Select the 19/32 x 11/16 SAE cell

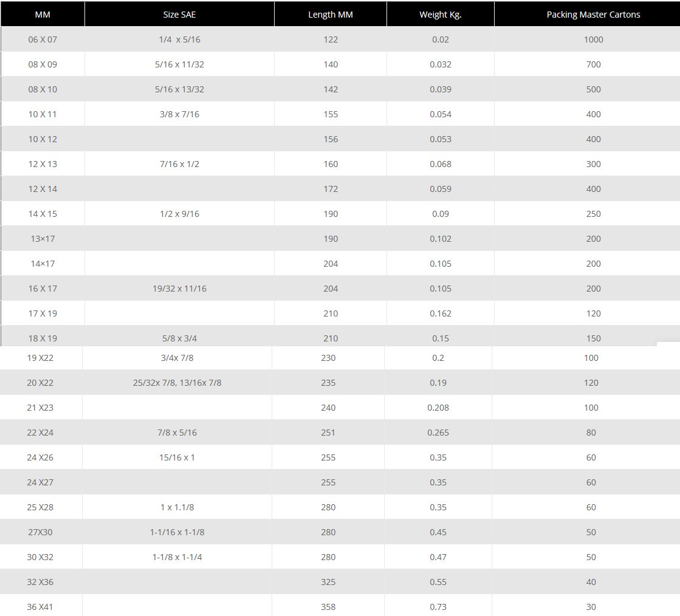pos(179,289)
